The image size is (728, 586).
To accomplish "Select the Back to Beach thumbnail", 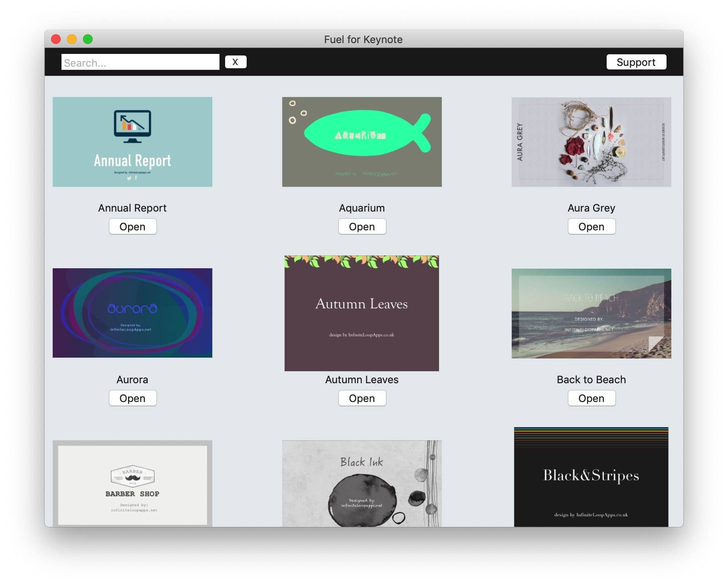I will pyautogui.click(x=591, y=313).
